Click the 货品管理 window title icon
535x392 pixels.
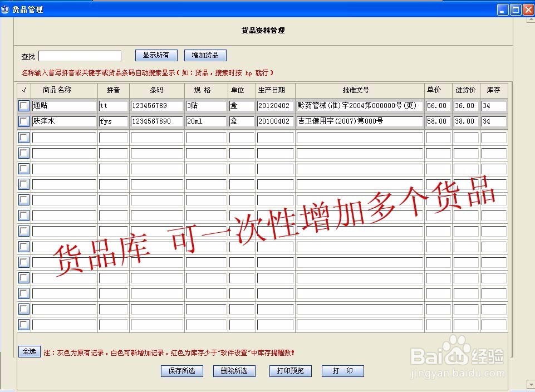point(5,9)
